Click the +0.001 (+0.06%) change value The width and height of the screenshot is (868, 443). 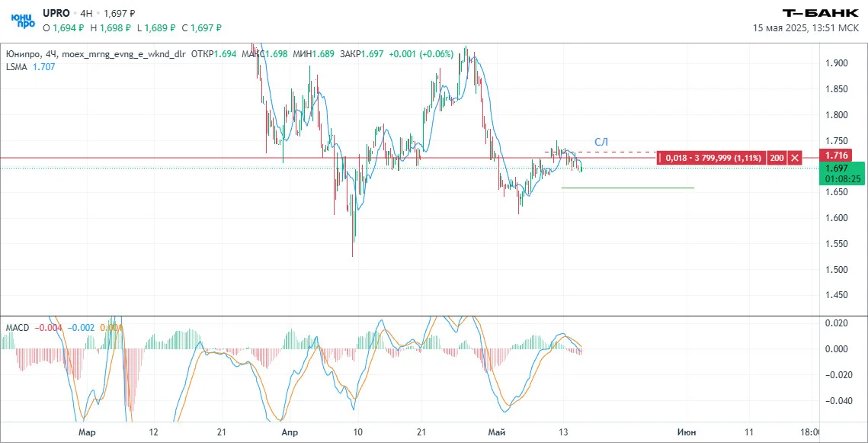click(421, 54)
